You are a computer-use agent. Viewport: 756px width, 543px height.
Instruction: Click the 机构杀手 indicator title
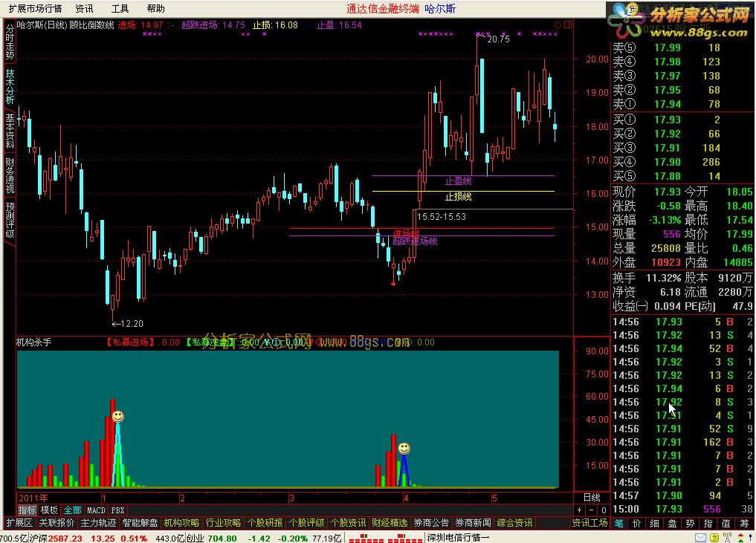[33, 342]
